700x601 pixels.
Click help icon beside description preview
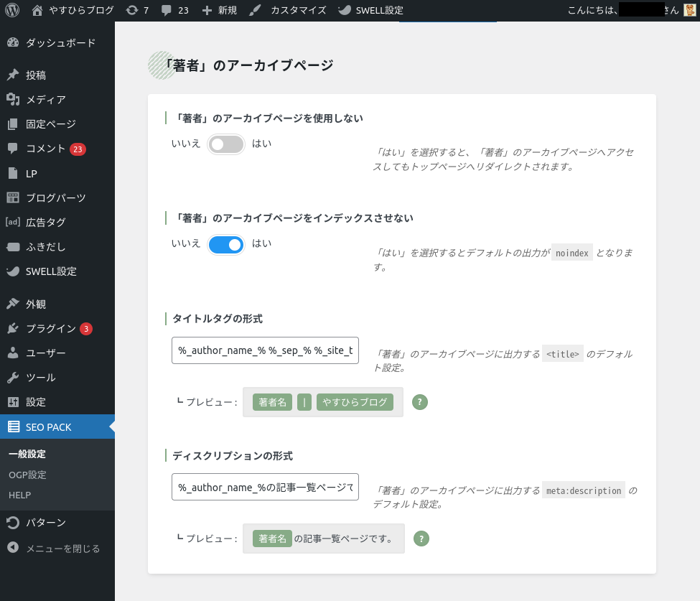421,539
